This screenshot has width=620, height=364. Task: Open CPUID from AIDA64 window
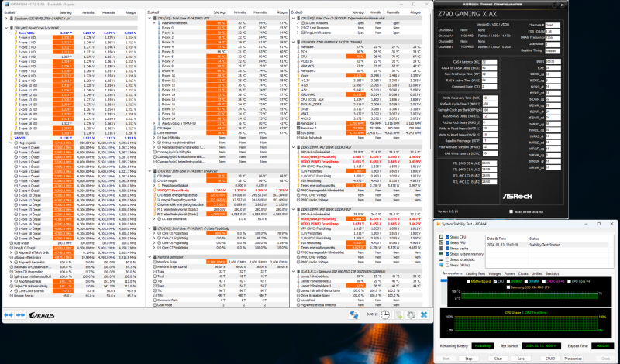coord(550,359)
